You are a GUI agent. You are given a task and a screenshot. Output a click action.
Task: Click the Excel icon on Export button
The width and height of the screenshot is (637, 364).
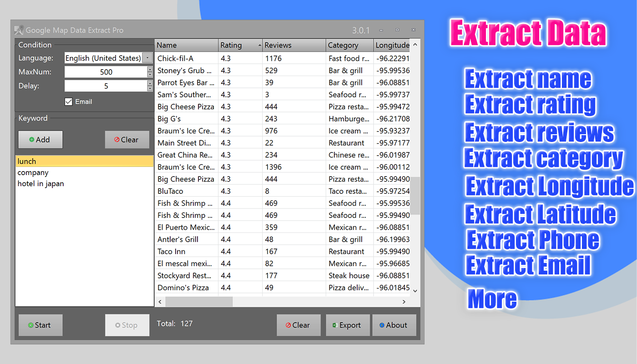(x=335, y=325)
